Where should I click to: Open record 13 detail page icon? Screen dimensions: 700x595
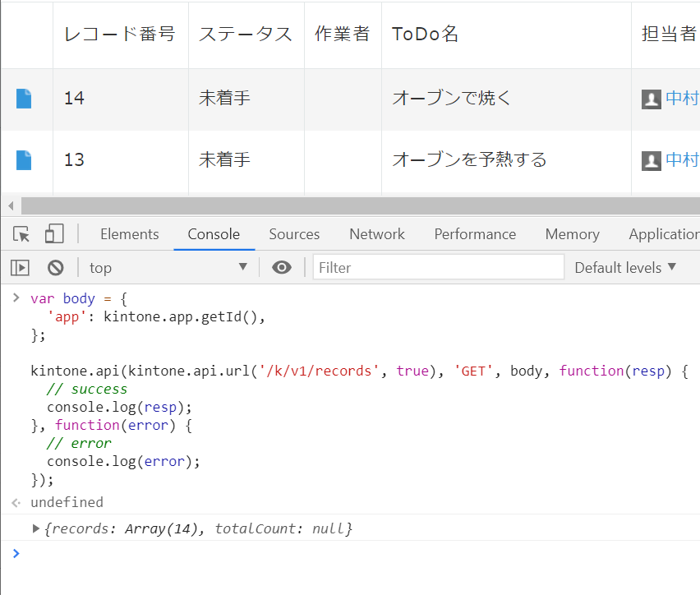click(24, 160)
